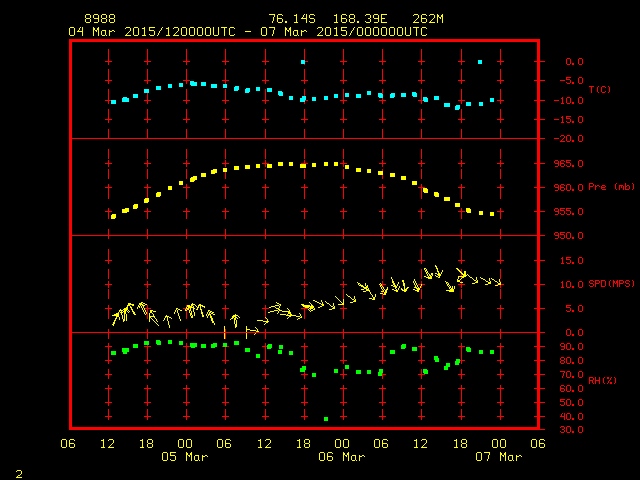Click the 06 Mar date label
Screen dimensions: 640x480
(x=342, y=457)
